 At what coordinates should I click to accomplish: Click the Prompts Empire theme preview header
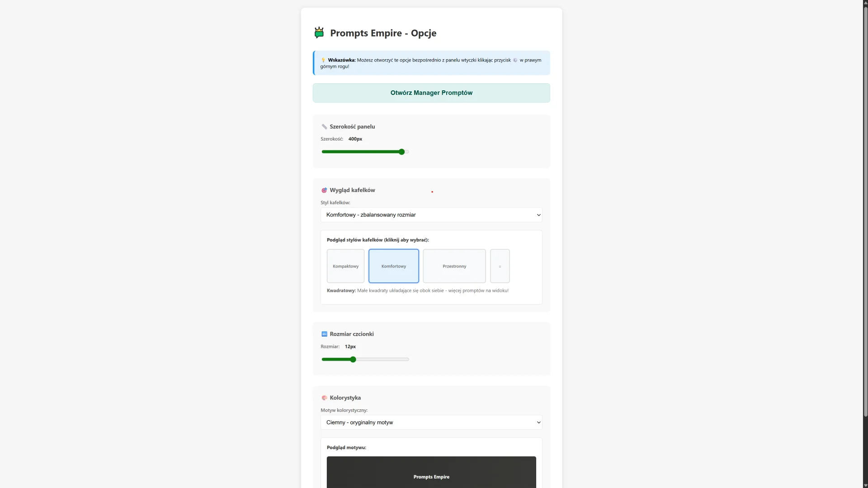431,477
